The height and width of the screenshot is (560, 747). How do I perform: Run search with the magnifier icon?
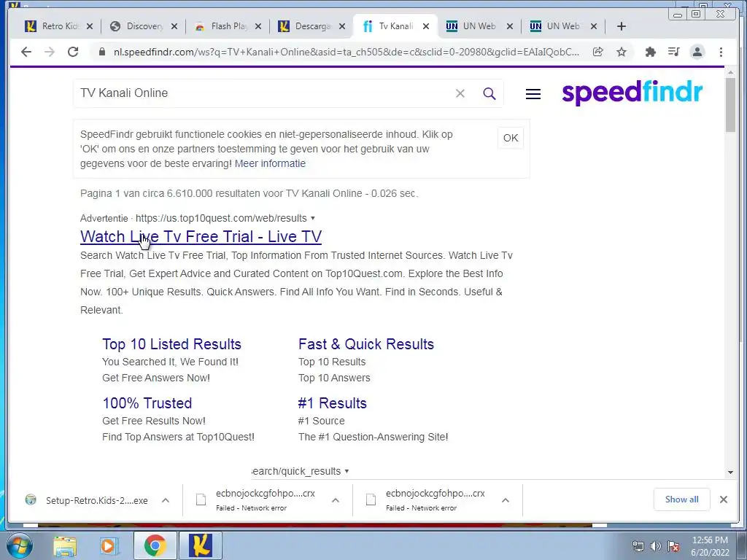point(489,93)
